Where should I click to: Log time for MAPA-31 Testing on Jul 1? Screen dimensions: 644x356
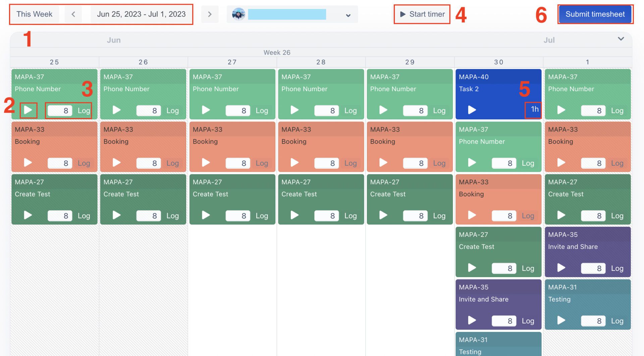point(617,321)
